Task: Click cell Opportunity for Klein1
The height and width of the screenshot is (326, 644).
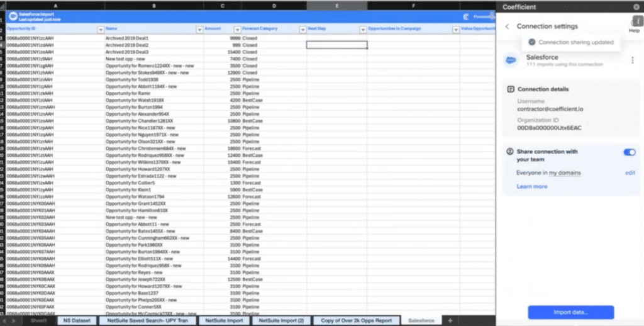Action: coord(154,190)
